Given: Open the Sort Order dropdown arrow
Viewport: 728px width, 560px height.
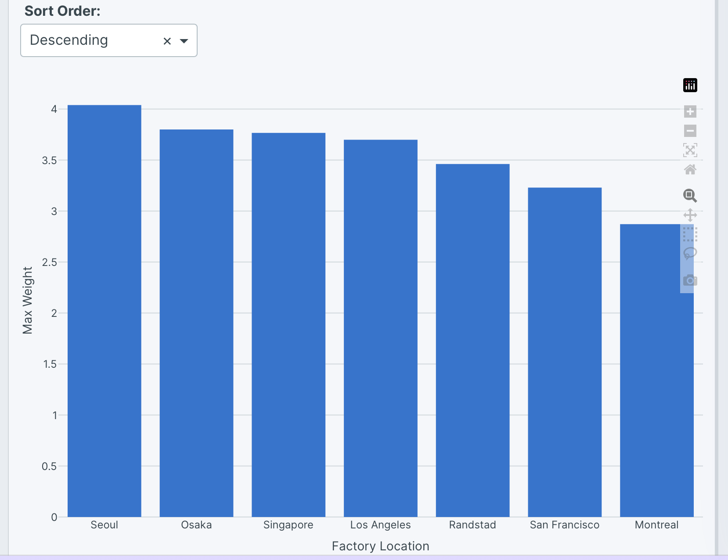Looking at the screenshot, I should [185, 40].
